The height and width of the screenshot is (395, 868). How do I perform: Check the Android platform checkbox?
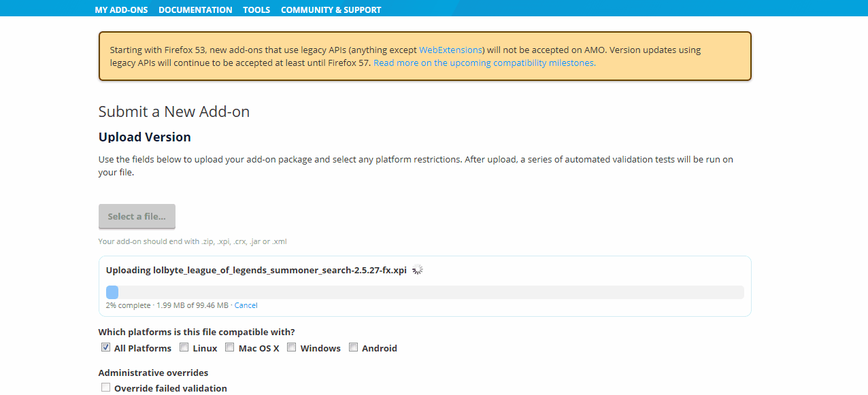pyautogui.click(x=353, y=347)
